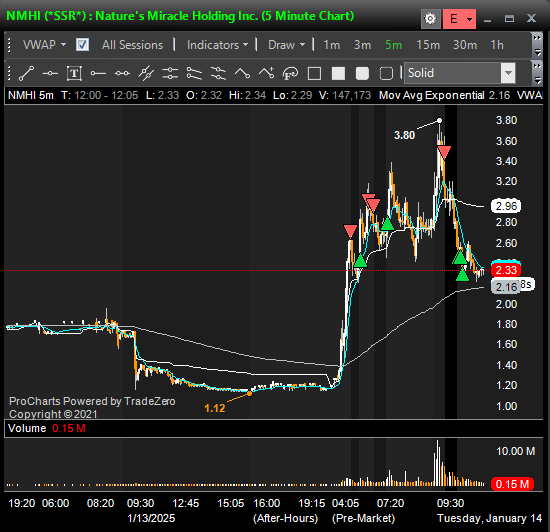Select the horizontal levels tool
Image resolution: width=550 pixels, height=532 pixels.
(170, 73)
